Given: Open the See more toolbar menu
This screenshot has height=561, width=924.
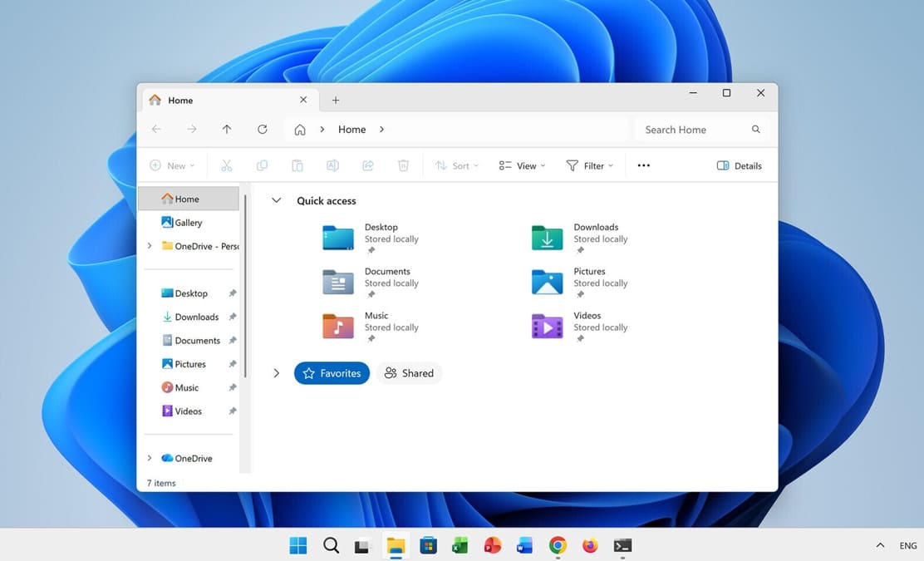Looking at the screenshot, I should tap(643, 165).
